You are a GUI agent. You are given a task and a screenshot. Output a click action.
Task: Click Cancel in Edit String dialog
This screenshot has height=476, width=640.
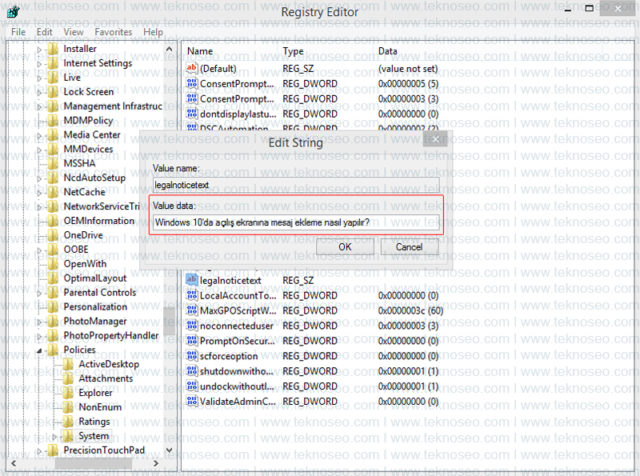[x=409, y=247]
